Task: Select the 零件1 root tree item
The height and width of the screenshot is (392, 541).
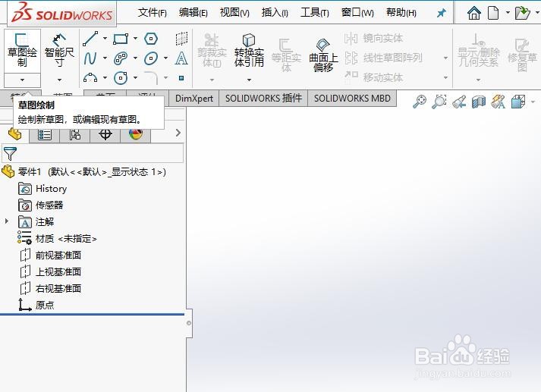Action: [x=84, y=171]
